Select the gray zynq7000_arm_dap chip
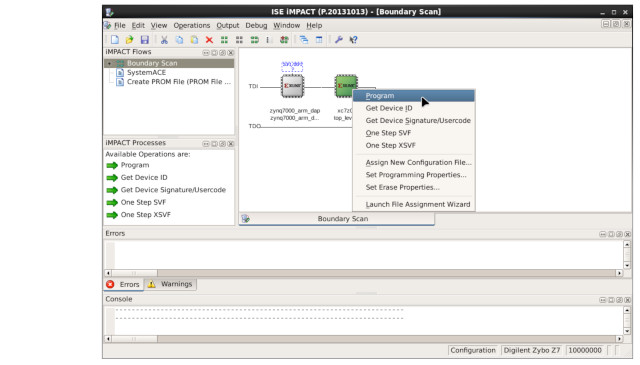Image resolution: width=640 pixels, height=365 pixels. point(292,86)
